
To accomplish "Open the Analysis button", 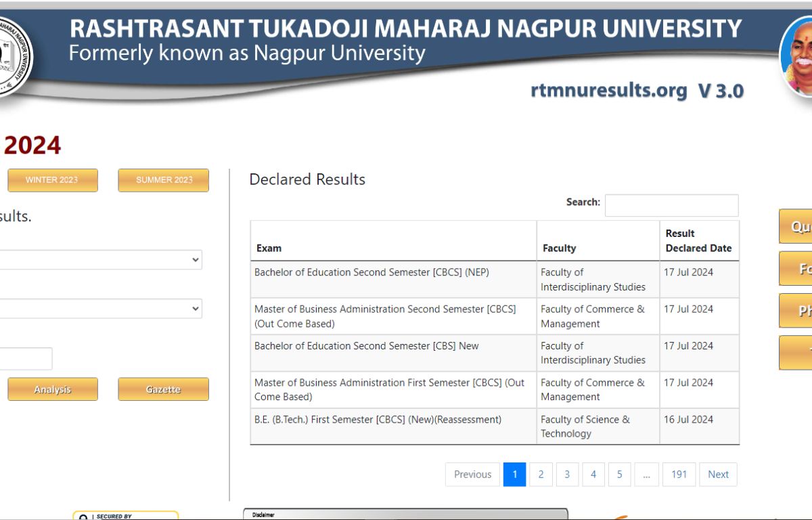I will click(53, 389).
